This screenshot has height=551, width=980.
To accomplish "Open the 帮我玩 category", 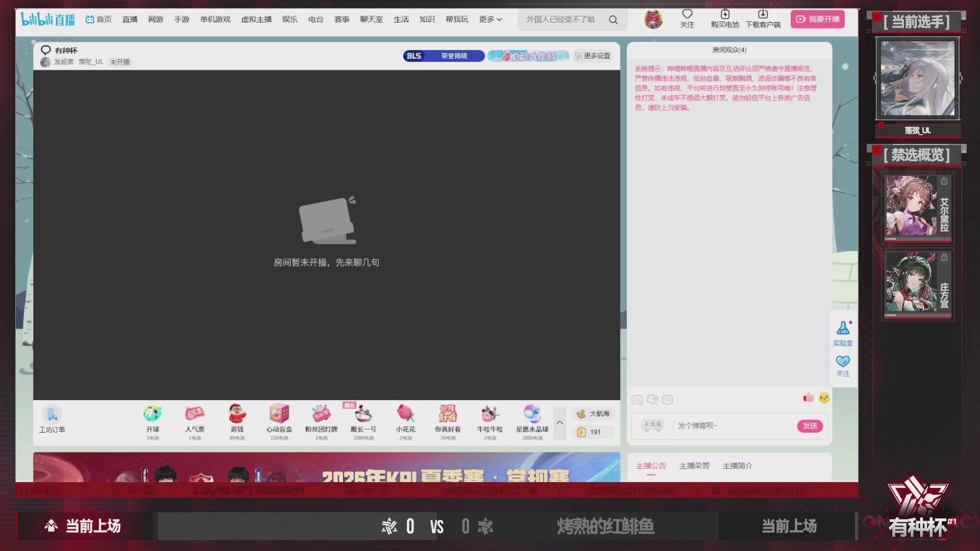I will [x=456, y=19].
